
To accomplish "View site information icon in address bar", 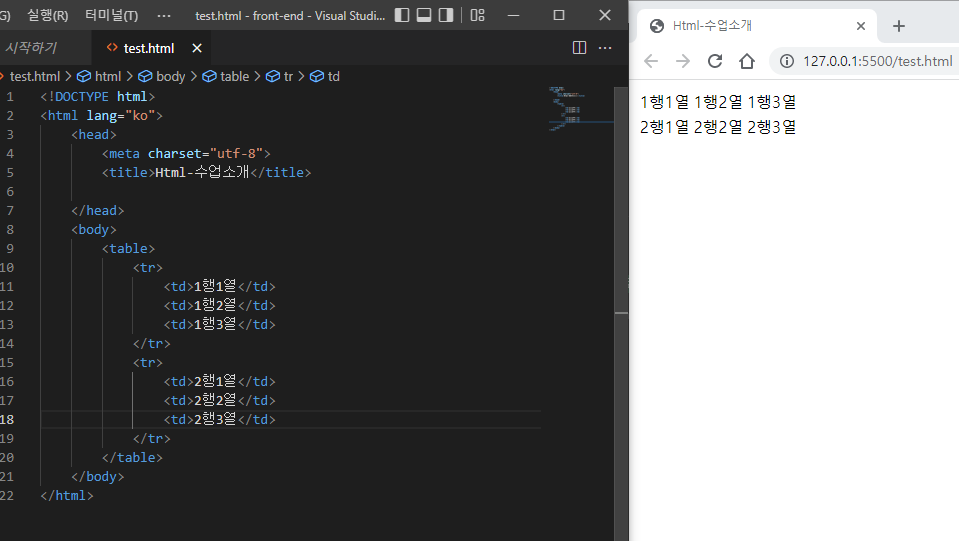I will tap(787, 61).
